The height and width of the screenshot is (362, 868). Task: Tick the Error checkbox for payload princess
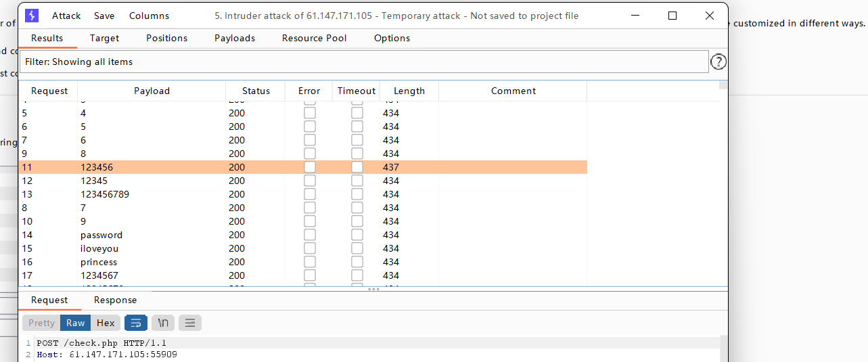tap(309, 262)
